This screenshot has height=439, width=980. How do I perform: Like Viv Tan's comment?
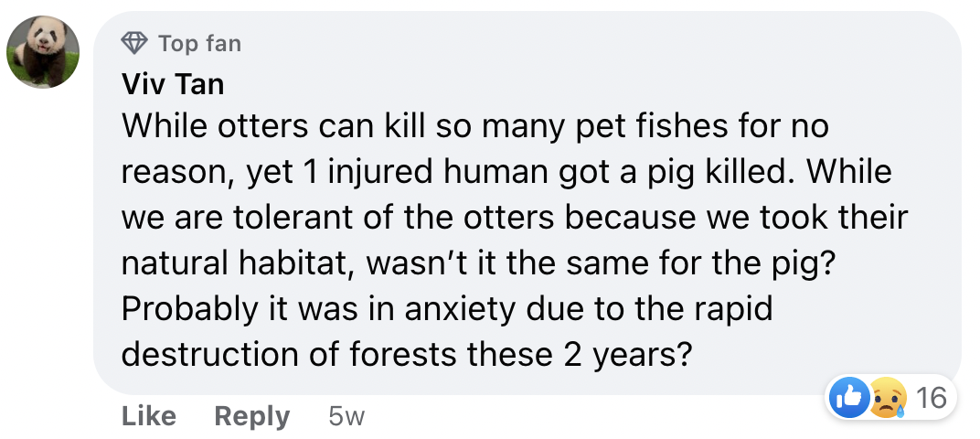pyautogui.click(x=149, y=416)
